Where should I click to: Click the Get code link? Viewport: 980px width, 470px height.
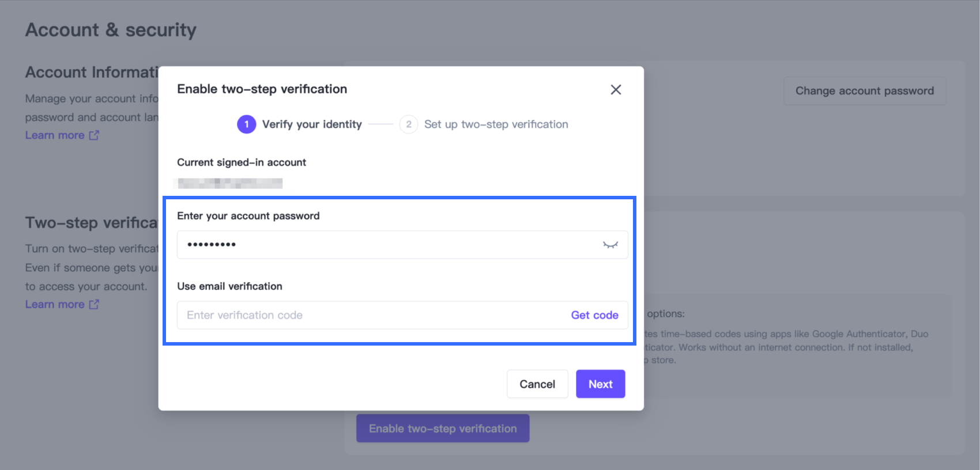click(594, 315)
